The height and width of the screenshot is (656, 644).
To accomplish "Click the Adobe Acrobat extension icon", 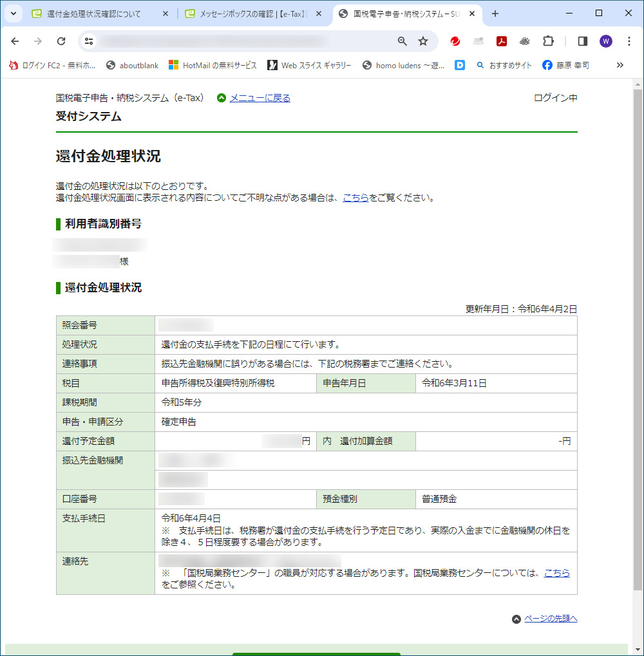I will click(502, 41).
